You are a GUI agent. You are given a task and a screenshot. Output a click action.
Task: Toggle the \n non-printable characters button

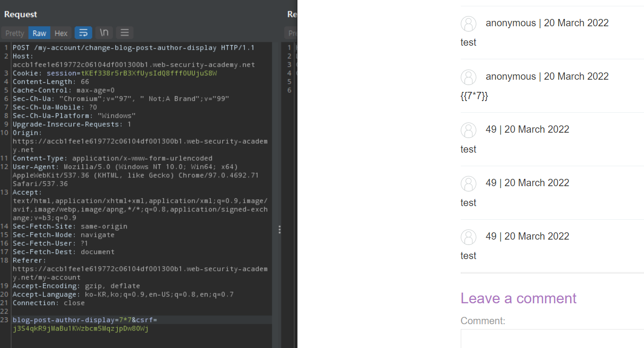[x=104, y=33]
